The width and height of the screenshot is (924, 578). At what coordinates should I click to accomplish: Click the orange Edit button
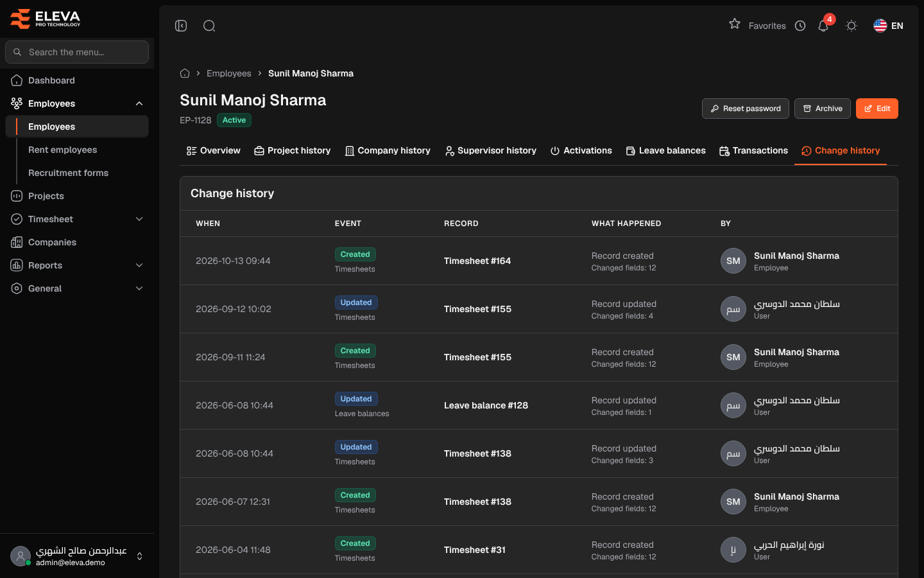pyautogui.click(x=877, y=109)
